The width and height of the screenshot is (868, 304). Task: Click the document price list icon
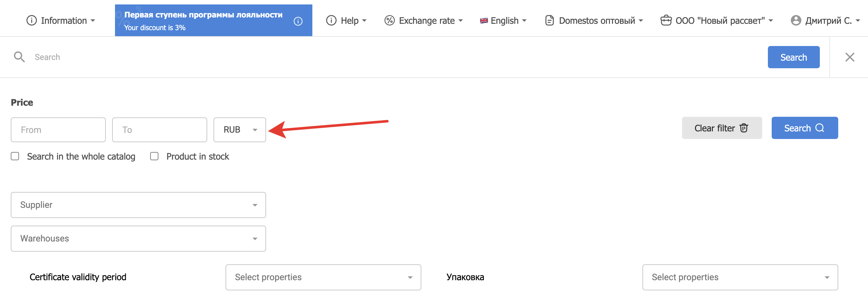coord(549,21)
